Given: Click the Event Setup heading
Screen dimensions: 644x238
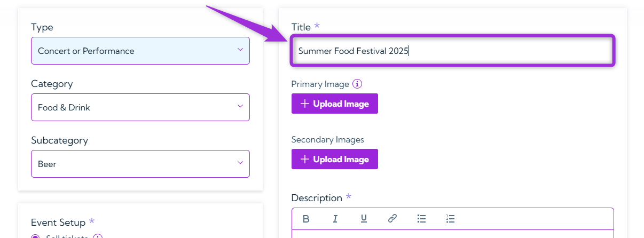Looking at the screenshot, I should tap(58, 223).
